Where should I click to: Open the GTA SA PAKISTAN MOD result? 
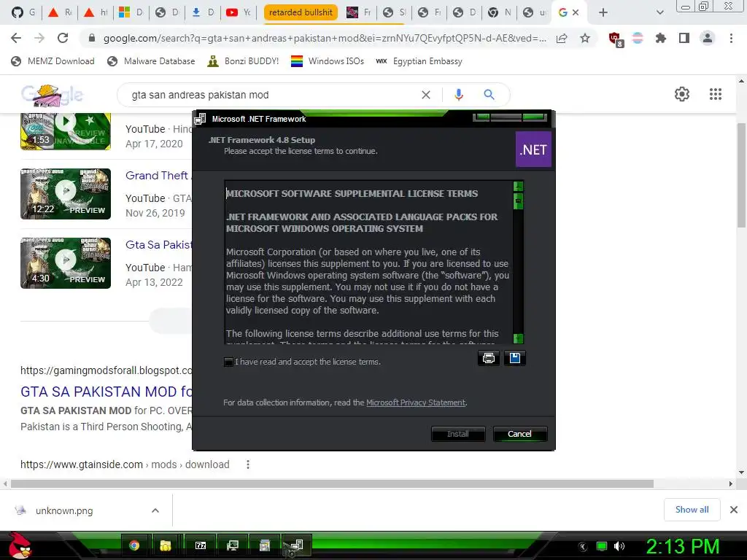(x=107, y=392)
